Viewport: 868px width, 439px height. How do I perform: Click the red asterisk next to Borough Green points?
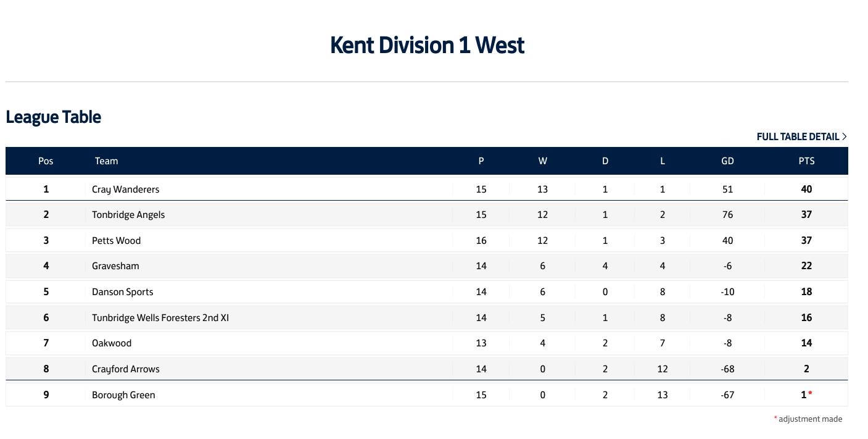coord(811,394)
